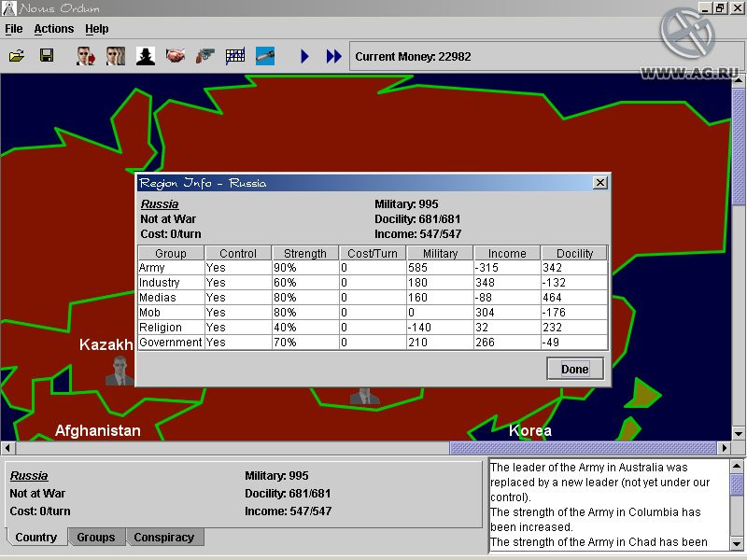Image resolution: width=747 pixels, height=560 pixels.
Task: Click the Group column header
Action: pos(171,253)
